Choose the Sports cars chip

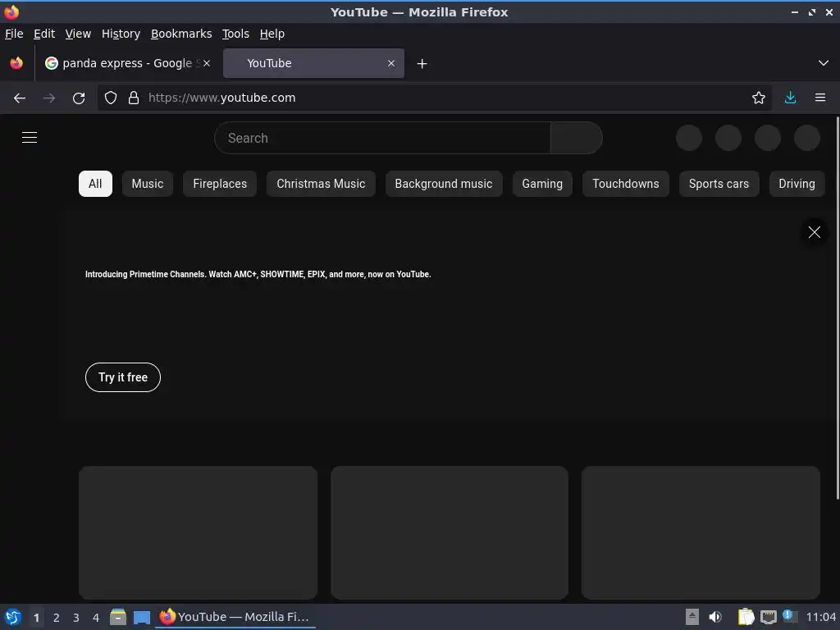(x=719, y=184)
